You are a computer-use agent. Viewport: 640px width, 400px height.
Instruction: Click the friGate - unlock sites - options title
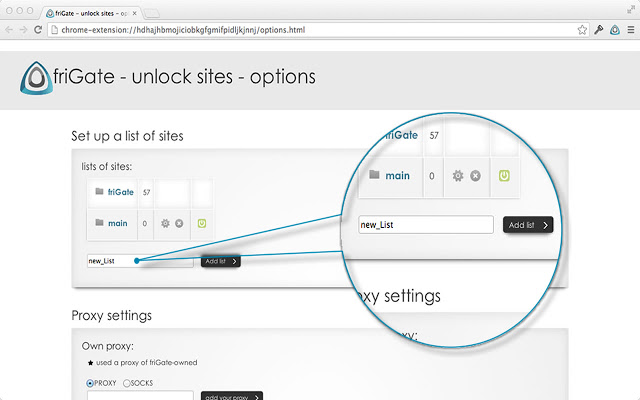[184, 77]
